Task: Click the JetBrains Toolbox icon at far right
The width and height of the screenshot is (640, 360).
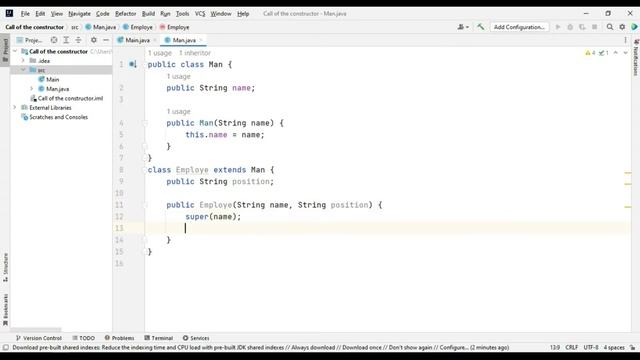Action: coord(634,27)
